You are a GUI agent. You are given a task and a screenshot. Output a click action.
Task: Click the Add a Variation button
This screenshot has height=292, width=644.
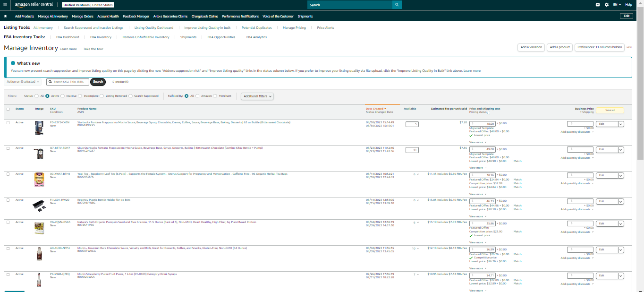coord(531,47)
